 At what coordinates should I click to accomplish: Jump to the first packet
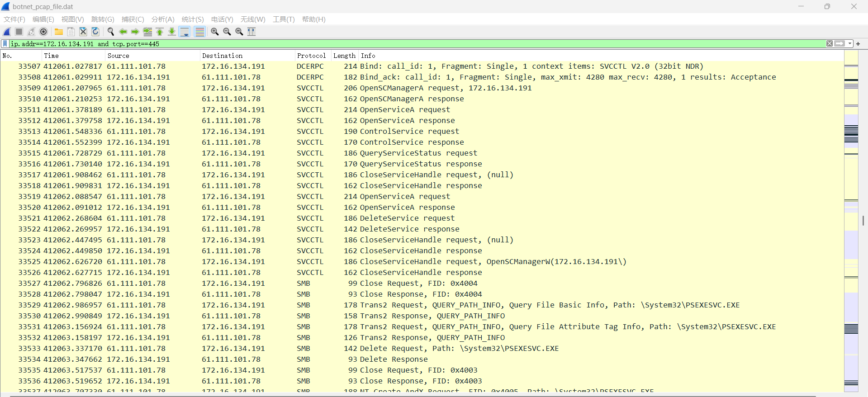click(x=160, y=32)
